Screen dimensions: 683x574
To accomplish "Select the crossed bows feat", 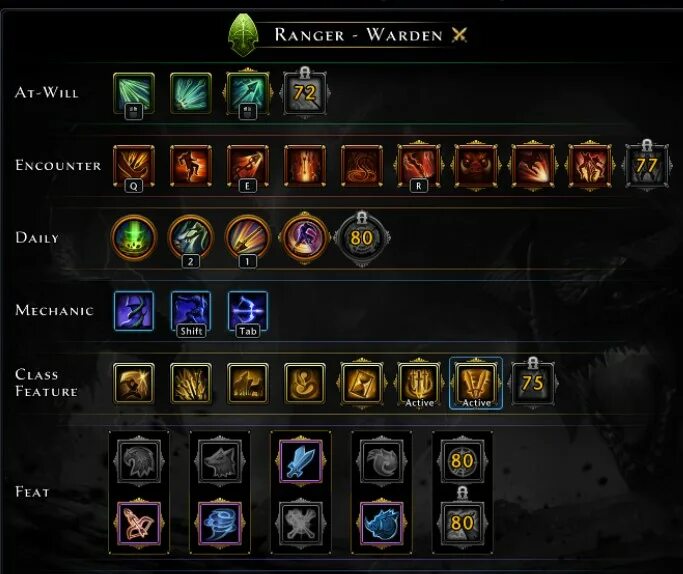I will pyautogui.click(x=139, y=523).
